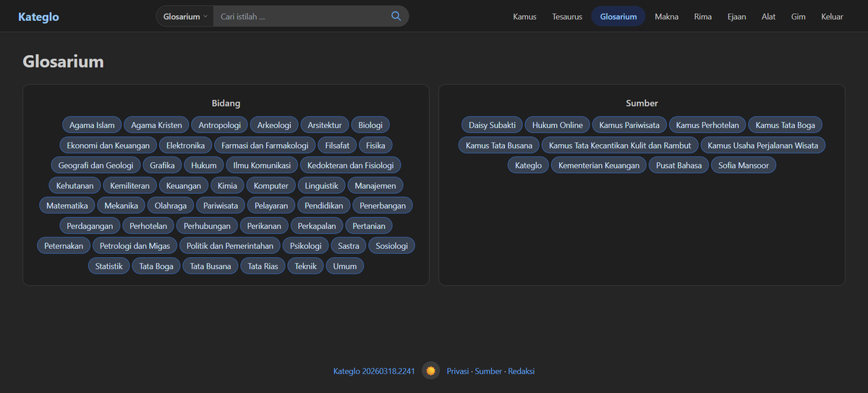Open the Kamus Pariwisata source
868x393 pixels.
click(x=629, y=125)
